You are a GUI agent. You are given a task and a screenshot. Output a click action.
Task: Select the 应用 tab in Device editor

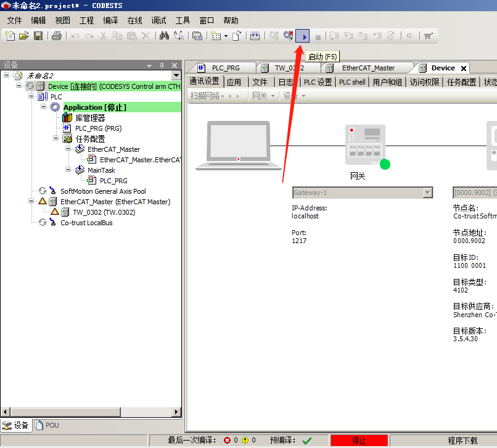click(x=234, y=82)
